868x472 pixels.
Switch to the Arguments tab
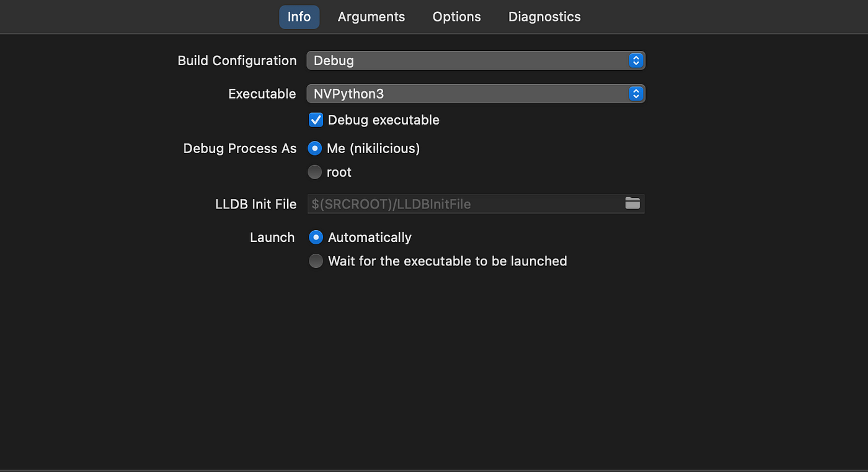pyautogui.click(x=371, y=17)
